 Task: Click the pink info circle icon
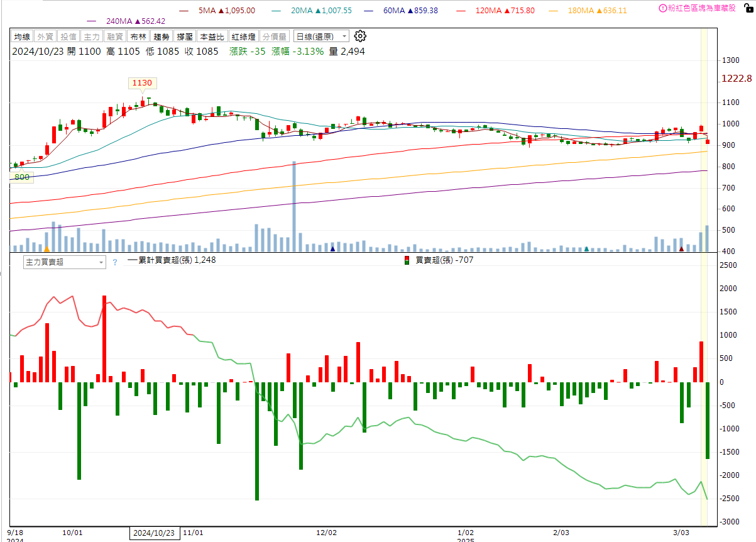pyautogui.click(x=663, y=9)
